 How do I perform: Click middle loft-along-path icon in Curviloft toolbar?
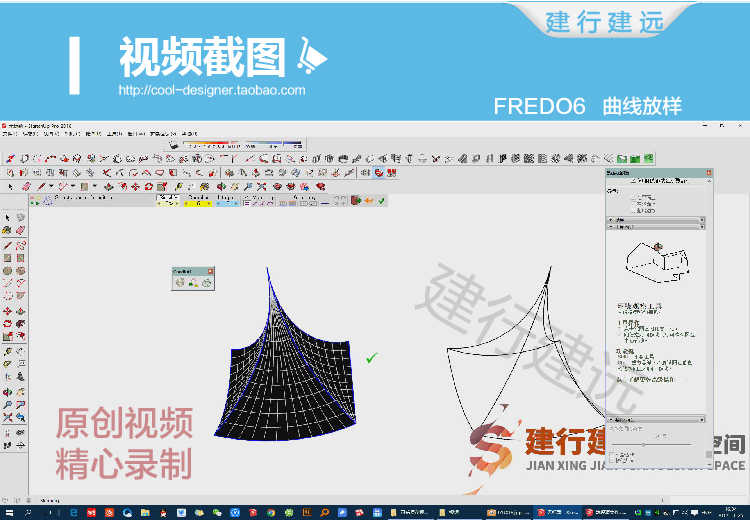click(193, 283)
